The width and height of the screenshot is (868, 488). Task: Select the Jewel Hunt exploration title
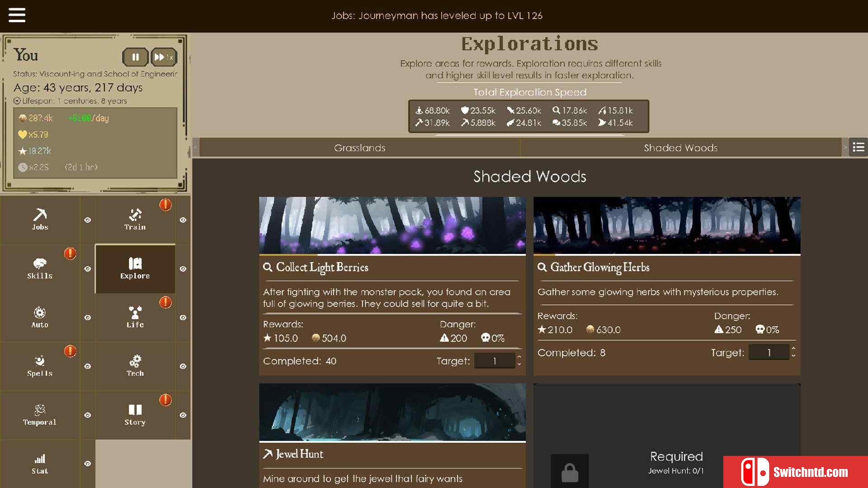point(299,454)
